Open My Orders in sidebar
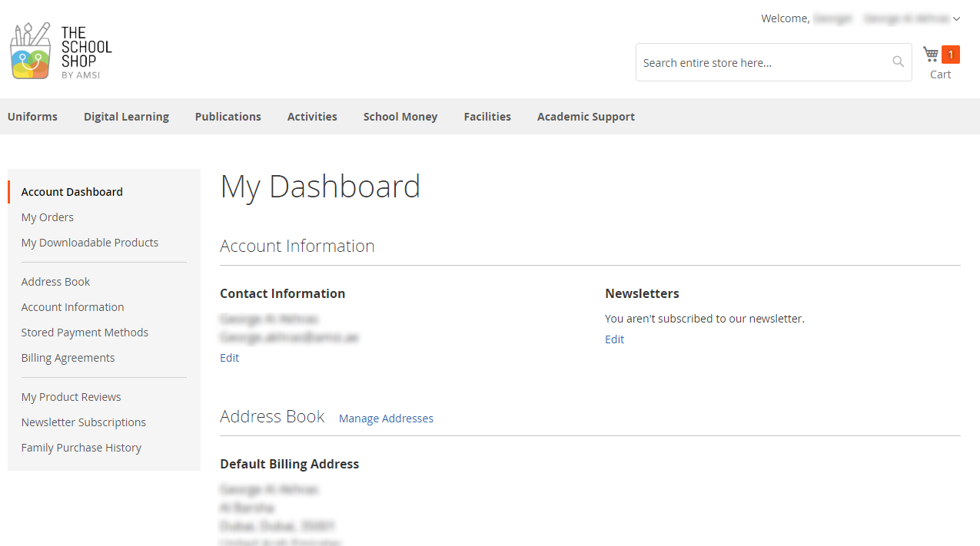Viewport: 980px width, 546px height. pyautogui.click(x=48, y=217)
